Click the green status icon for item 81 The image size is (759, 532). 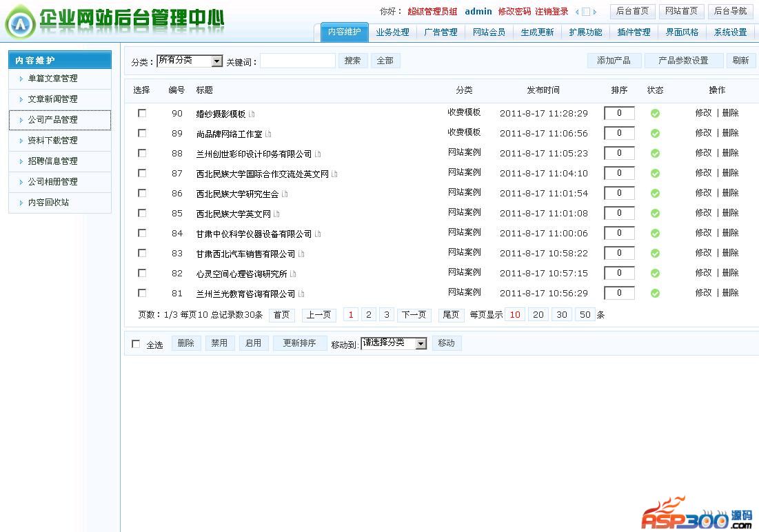(655, 294)
